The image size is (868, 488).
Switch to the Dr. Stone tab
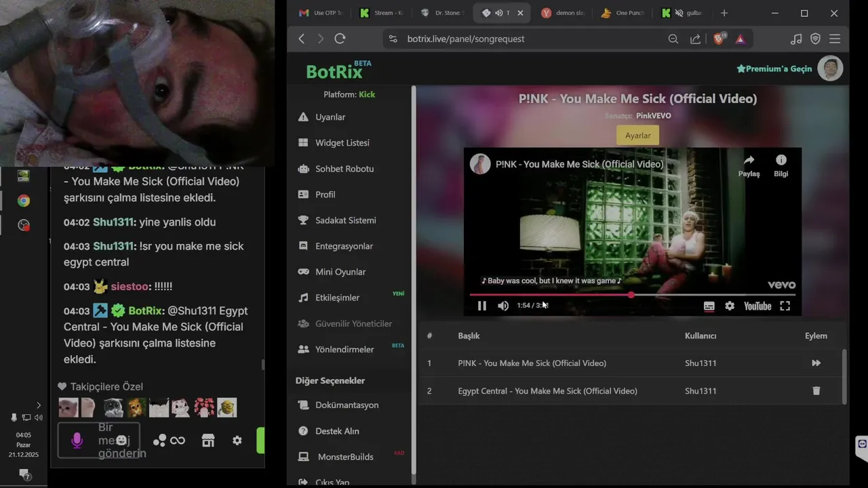pos(441,13)
